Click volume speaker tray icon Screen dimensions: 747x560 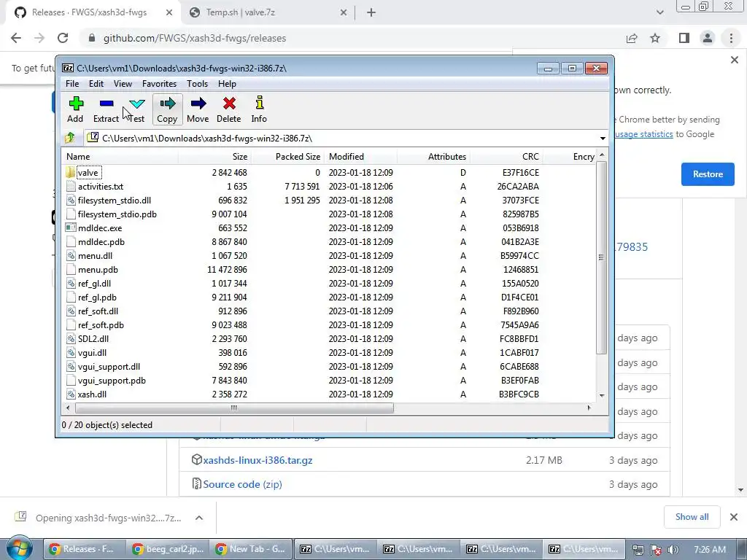(673, 550)
